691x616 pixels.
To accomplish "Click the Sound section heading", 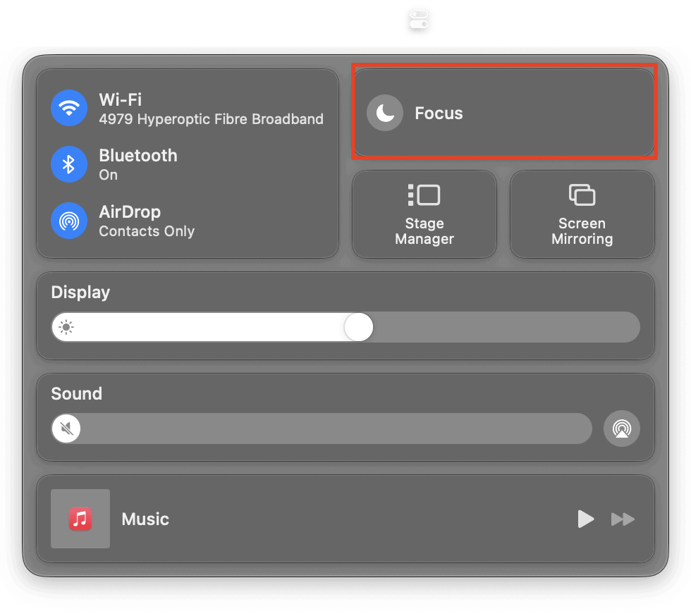I will click(x=77, y=393).
